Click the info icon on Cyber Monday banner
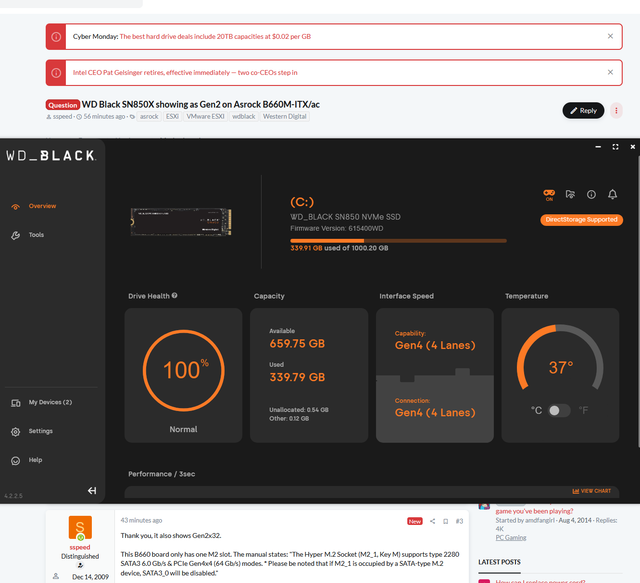The width and height of the screenshot is (640, 583). (56, 37)
